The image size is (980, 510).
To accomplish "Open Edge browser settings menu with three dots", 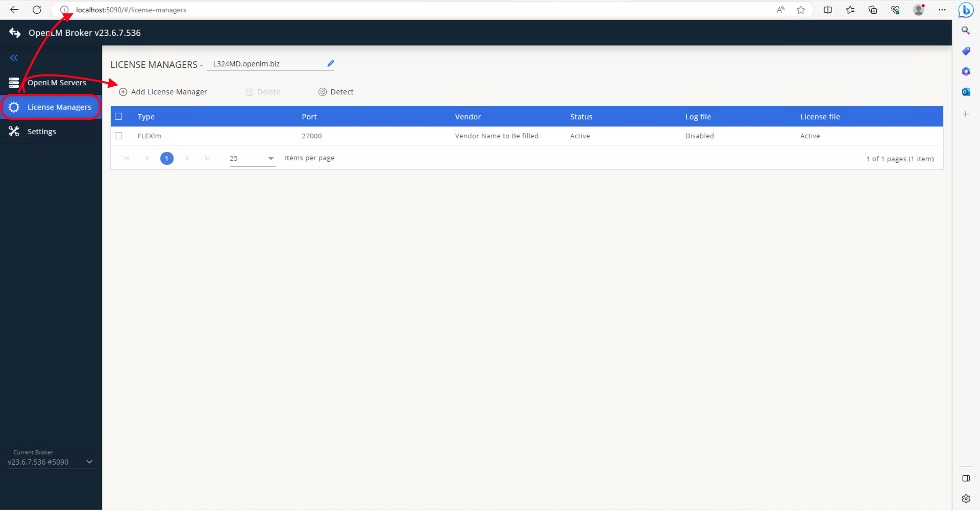I will (943, 10).
